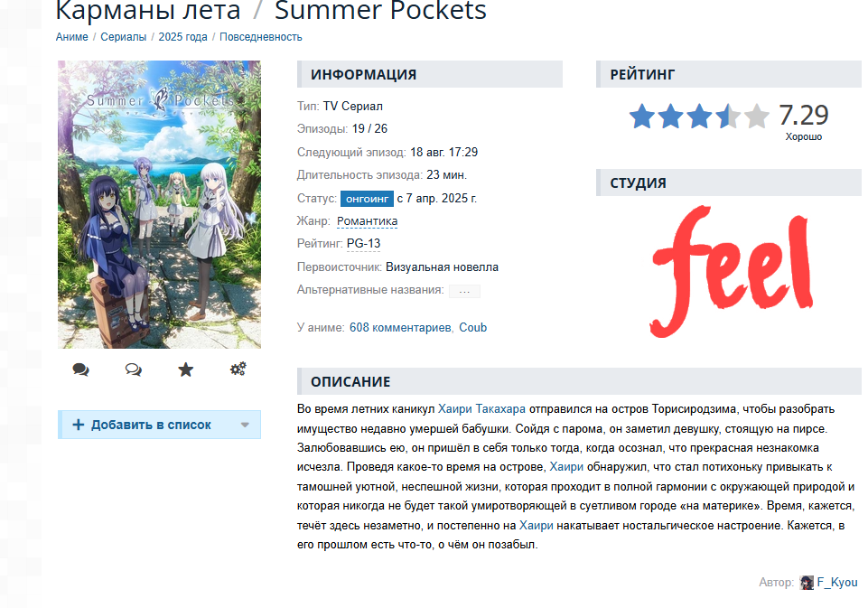The width and height of the screenshot is (868, 608).
Task: Click the F_Kyou author avatar icon
Action: (807, 583)
